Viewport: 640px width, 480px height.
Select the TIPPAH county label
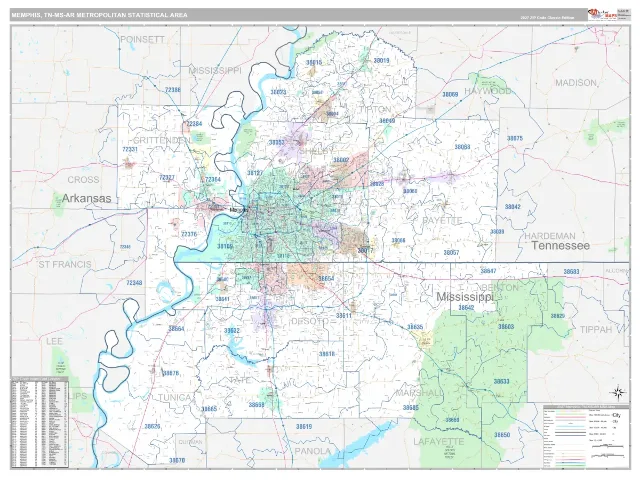[x=596, y=329]
